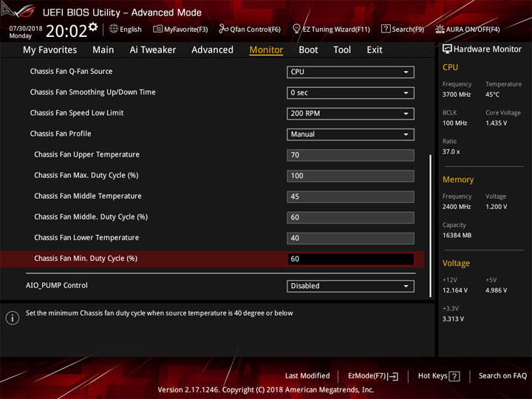Open the Advanced tab
Image resolution: width=532 pixels, height=399 pixels.
212,50
